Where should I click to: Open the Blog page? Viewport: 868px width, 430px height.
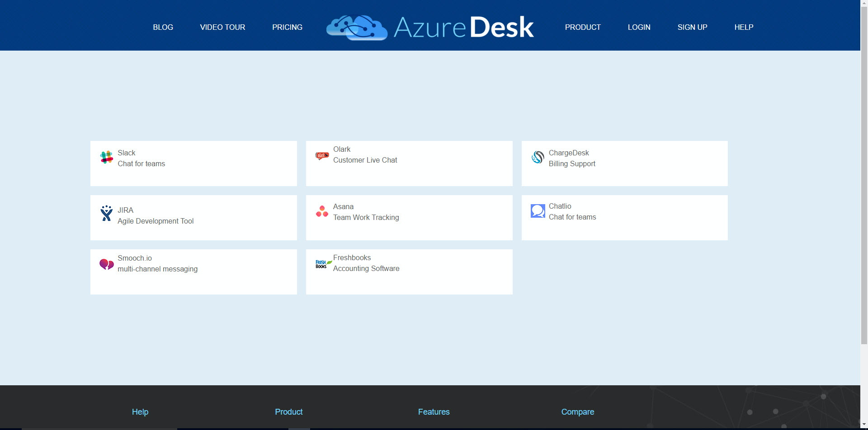click(163, 27)
